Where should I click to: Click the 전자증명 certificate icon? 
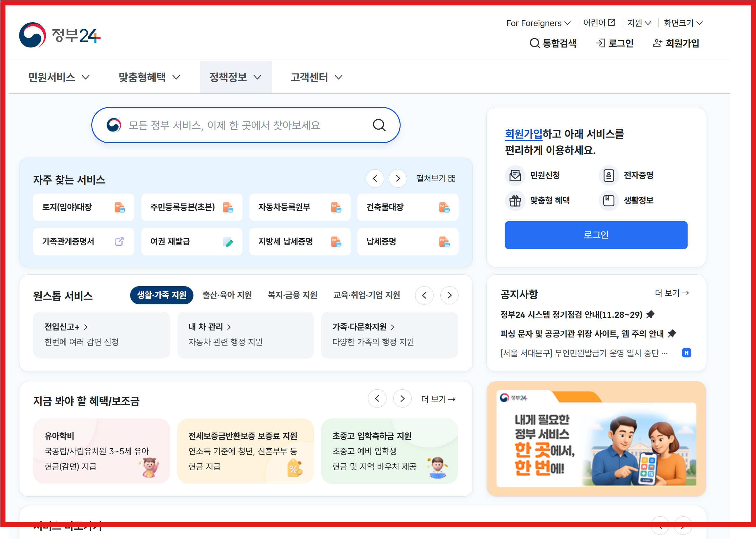[608, 175]
